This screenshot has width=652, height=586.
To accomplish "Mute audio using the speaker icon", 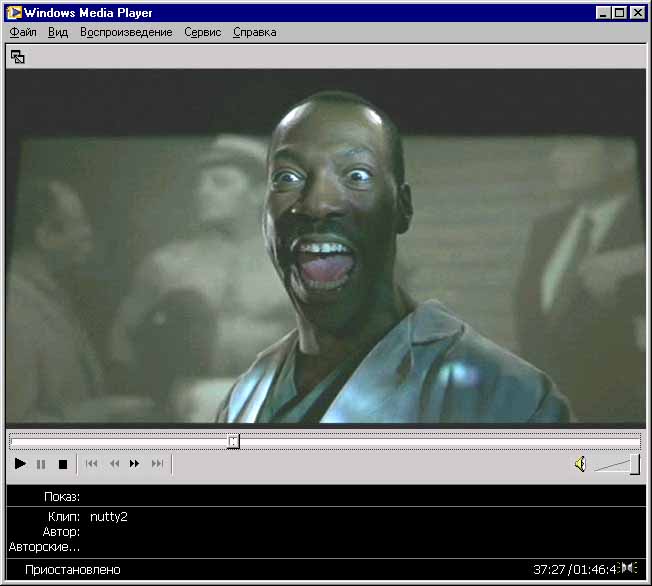I will tap(580, 464).
